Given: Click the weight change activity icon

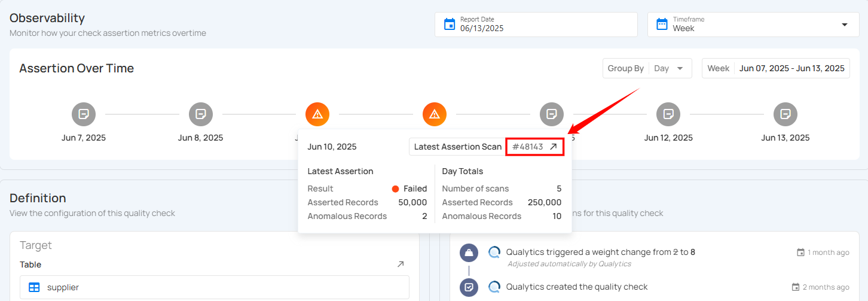Looking at the screenshot, I should pyautogui.click(x=469, y=253).
